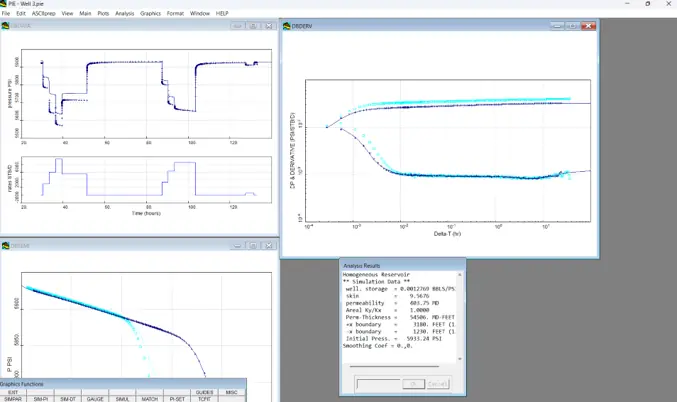Open the Main menu

click(85, 13)
